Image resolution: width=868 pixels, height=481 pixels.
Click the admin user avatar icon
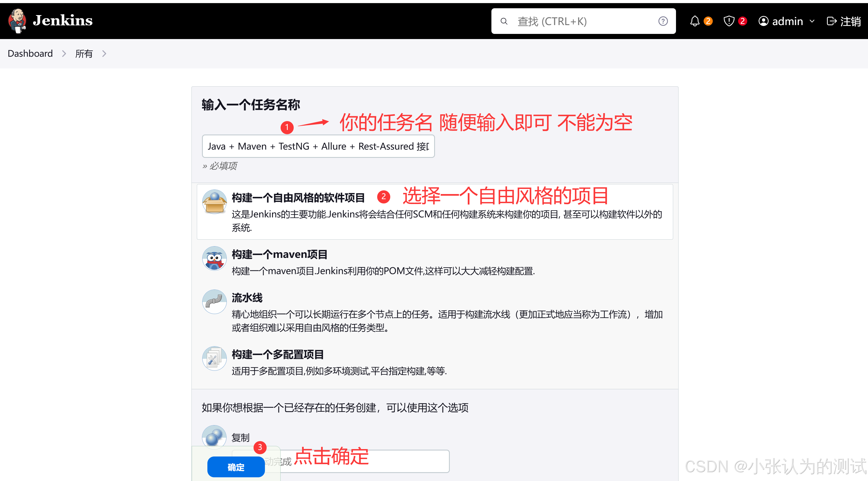point(763,21)
